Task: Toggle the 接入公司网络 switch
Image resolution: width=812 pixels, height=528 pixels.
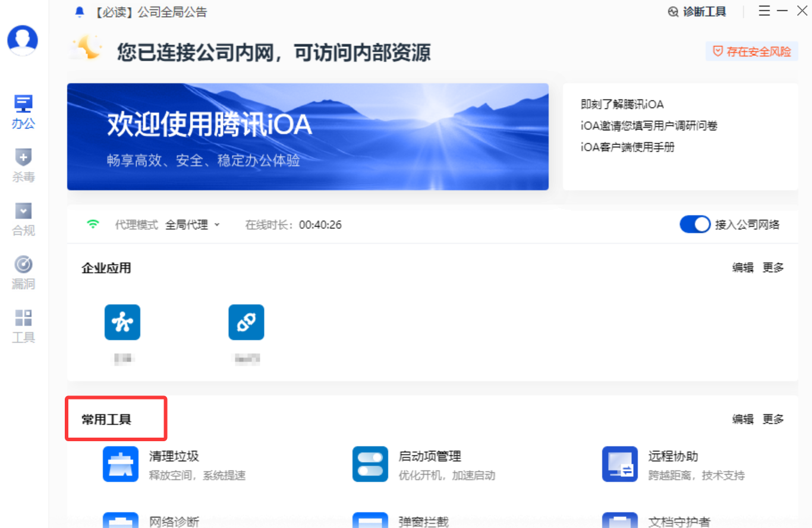Action: coord(695,224)
